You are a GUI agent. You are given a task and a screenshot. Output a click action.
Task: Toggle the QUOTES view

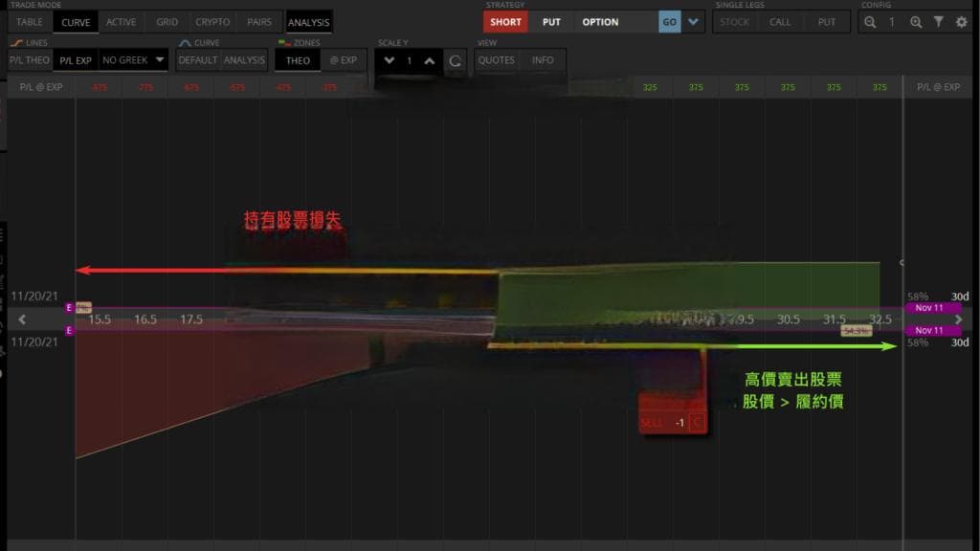[497, 60]
